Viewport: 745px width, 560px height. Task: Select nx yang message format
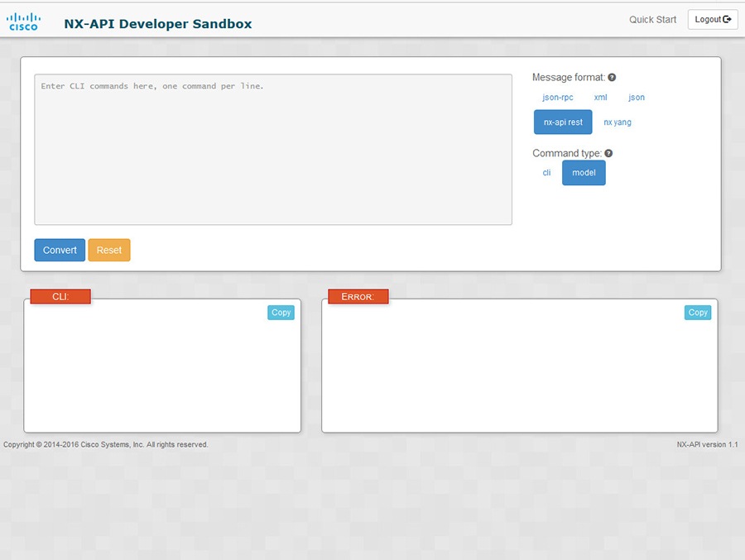pyautogui.click(x=618, y=122)
